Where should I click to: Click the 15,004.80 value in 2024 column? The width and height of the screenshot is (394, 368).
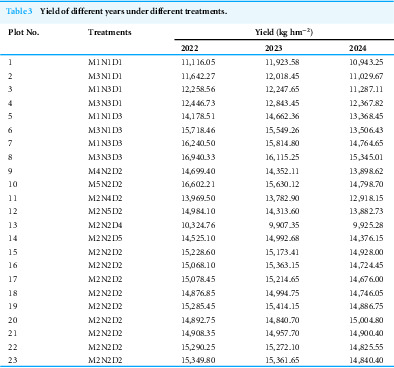point(366,320)
